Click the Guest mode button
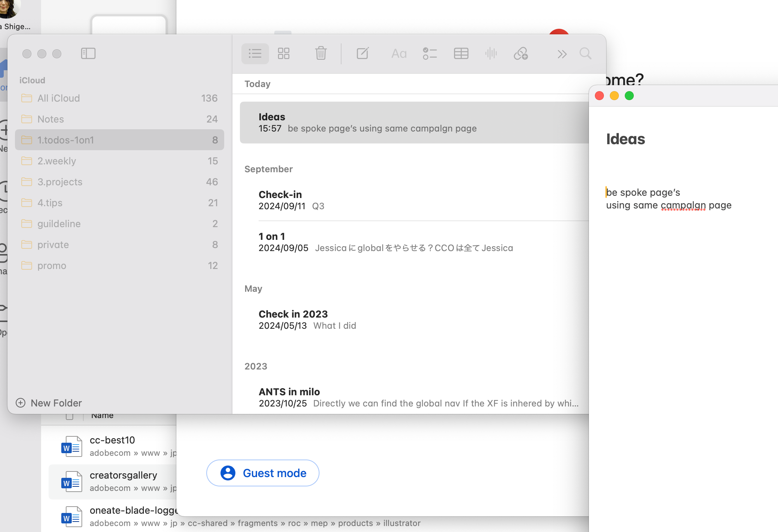 [263, 473]
